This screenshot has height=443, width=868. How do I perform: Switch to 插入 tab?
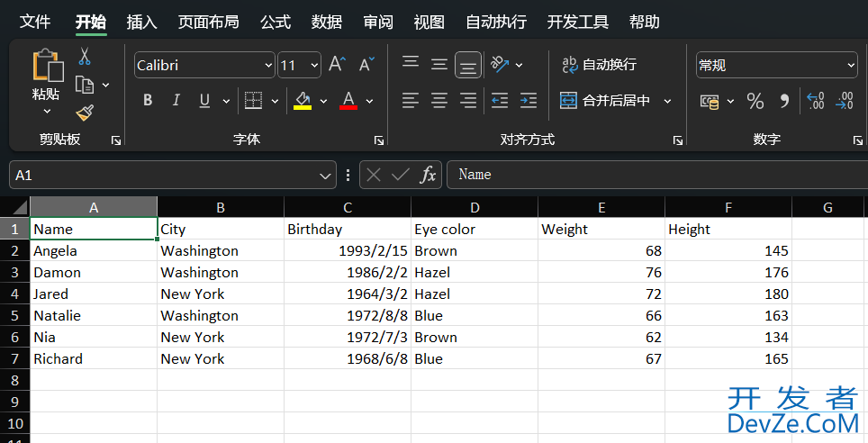point(141,22)
